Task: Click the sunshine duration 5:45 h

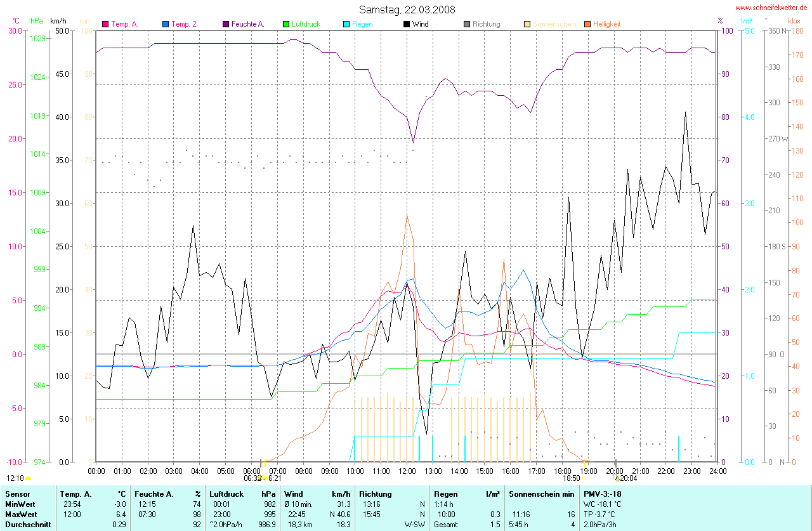Action: [519, 525]
